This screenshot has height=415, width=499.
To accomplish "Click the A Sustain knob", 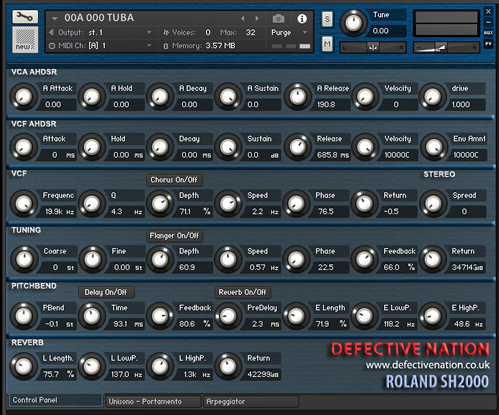I will (x=228, y=97).
